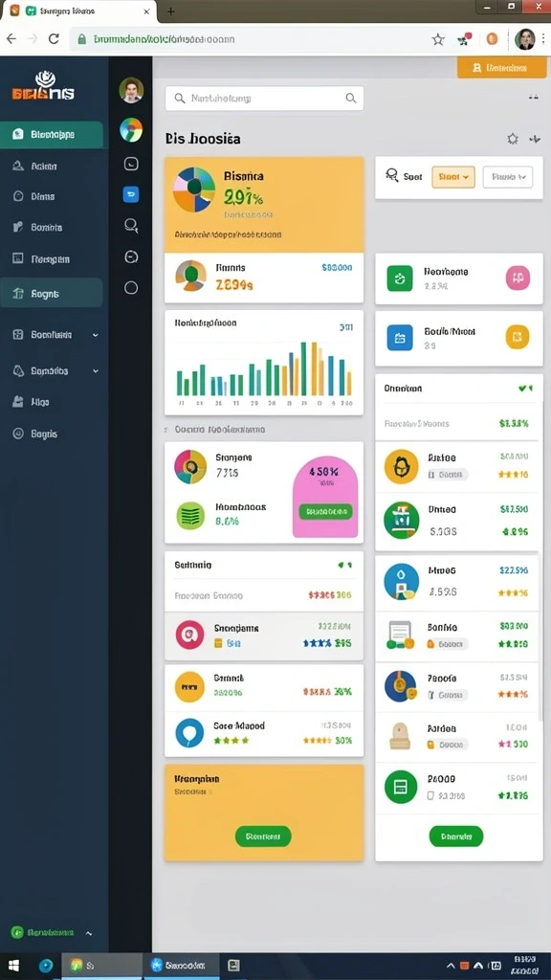The width and height of the screenshot is (551, 980).
Task: Select the dark highlighted sidebar item with the building icon
Action: [x=52, y=293]
